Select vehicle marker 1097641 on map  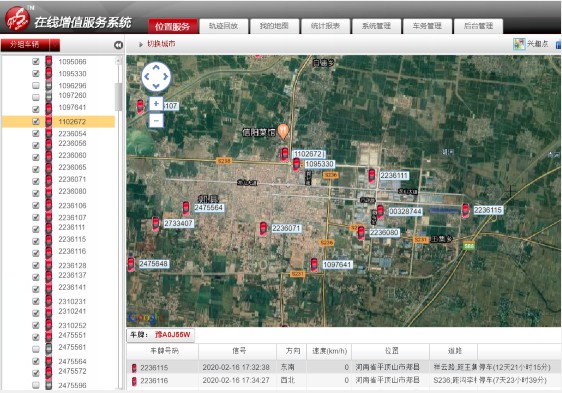tap(314, 265)
